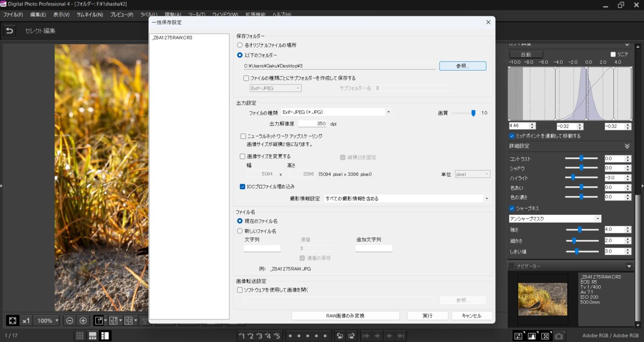Expand the 撮影情報設定 dropdown
The width and height of the screenshot is (644, 342).
(407, 198)
